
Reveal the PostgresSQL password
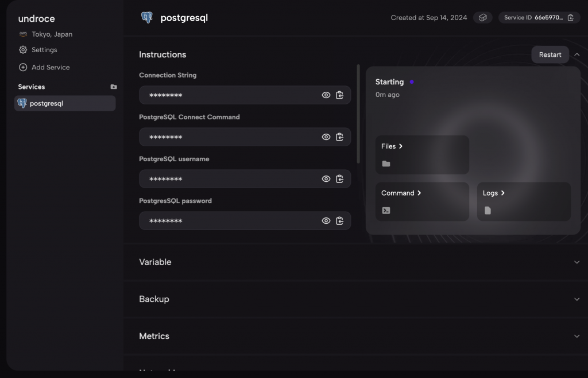click(x=326, y=221)
